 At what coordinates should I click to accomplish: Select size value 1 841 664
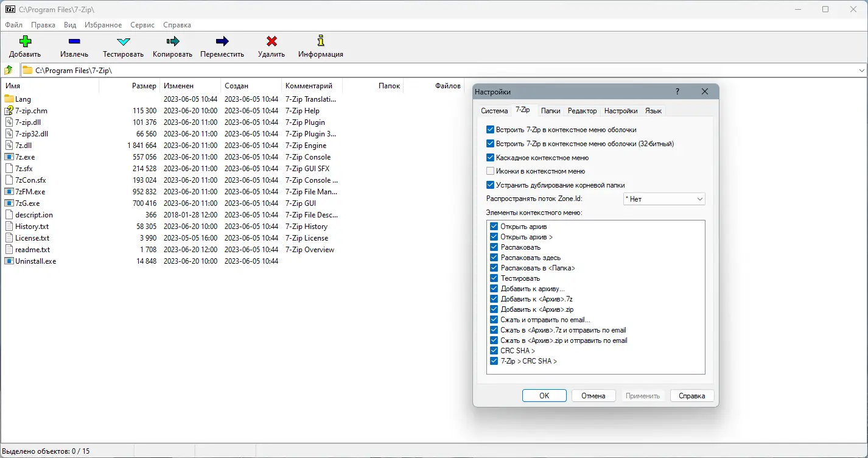click(x=142, y=146)
